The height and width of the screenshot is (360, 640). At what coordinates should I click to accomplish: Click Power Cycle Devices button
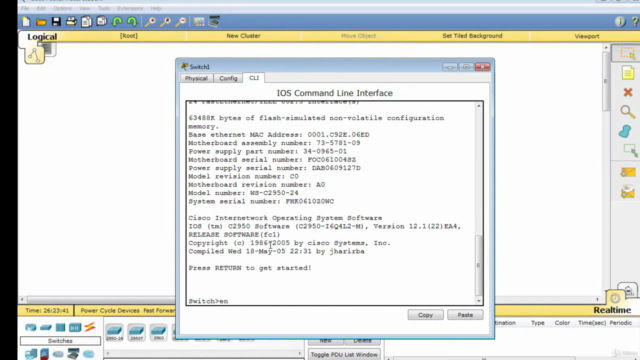(x=110, y=311)
